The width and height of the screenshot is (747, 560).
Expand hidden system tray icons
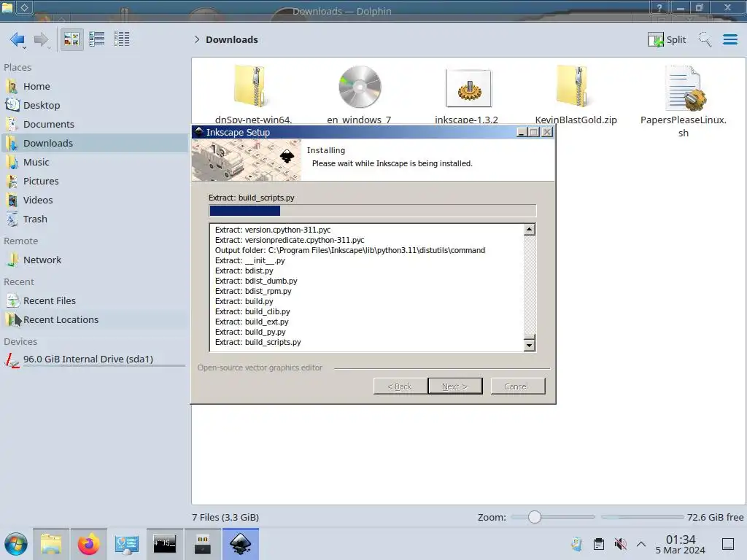pos(641,544)
